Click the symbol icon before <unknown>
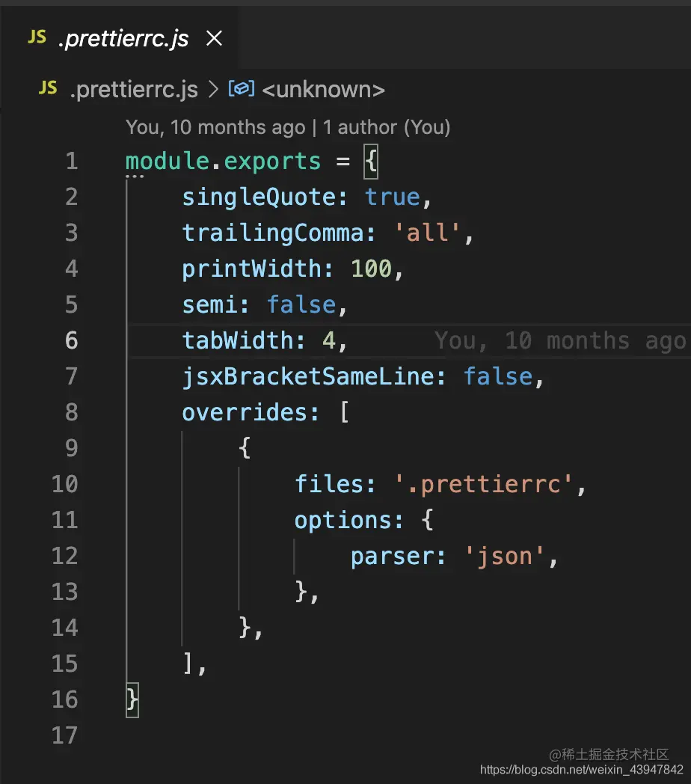Viewport: 691px width, 784px height. click(242, 89)
